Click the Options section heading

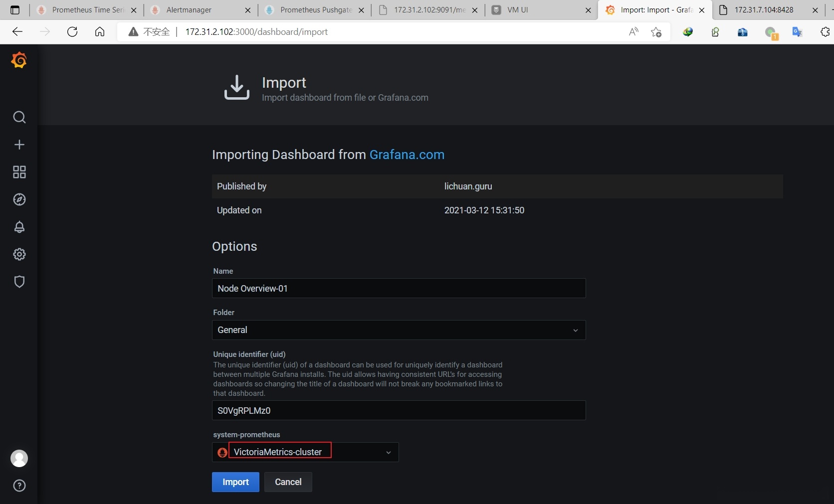click(x=234, y=246)
